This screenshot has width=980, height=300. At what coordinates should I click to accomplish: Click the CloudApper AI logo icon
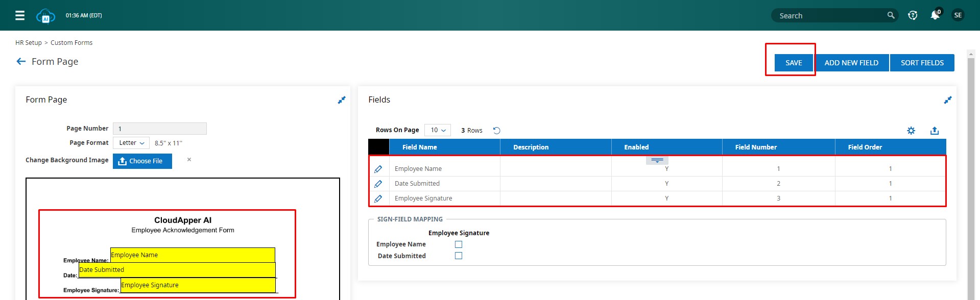click(45, 16)
